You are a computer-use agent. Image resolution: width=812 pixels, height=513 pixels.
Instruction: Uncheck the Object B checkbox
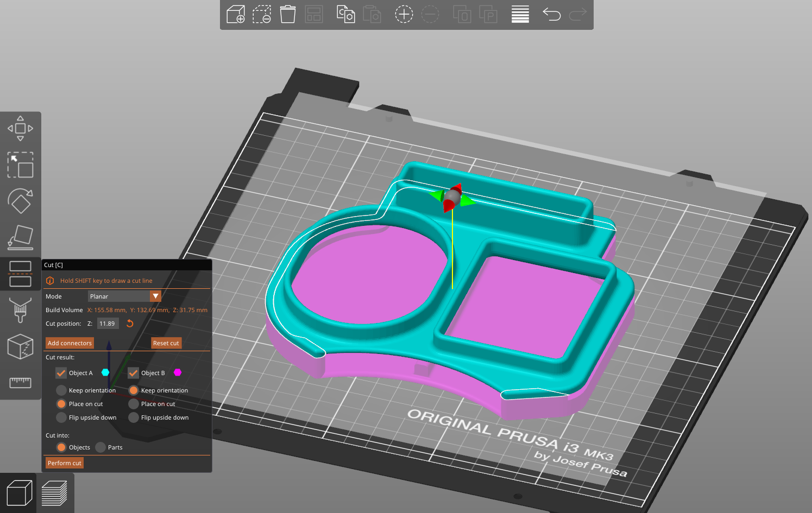(x=133, y=373)
